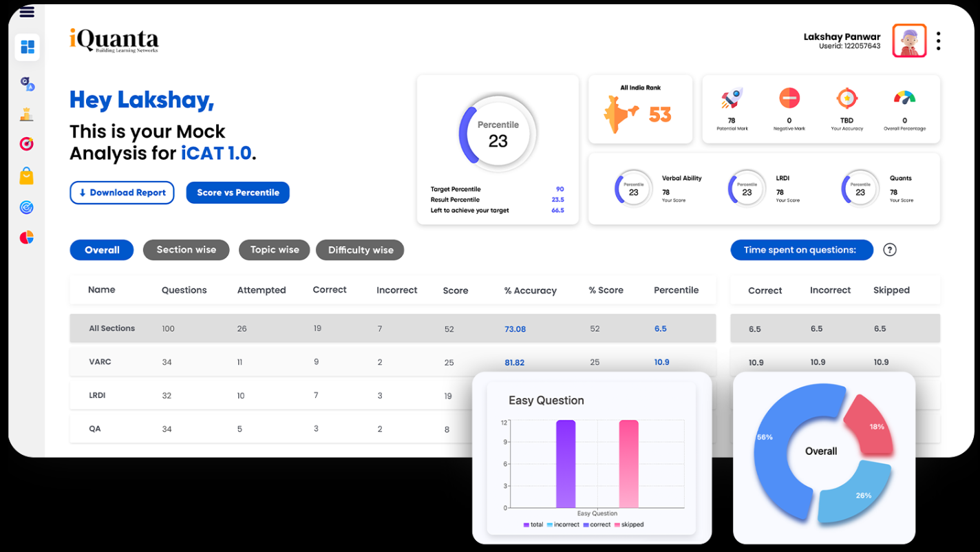Image resolution: width=980 pixels, height=552 pixels.
Task: Click the red target icon in the sidebar
Action: click(27, 145)
